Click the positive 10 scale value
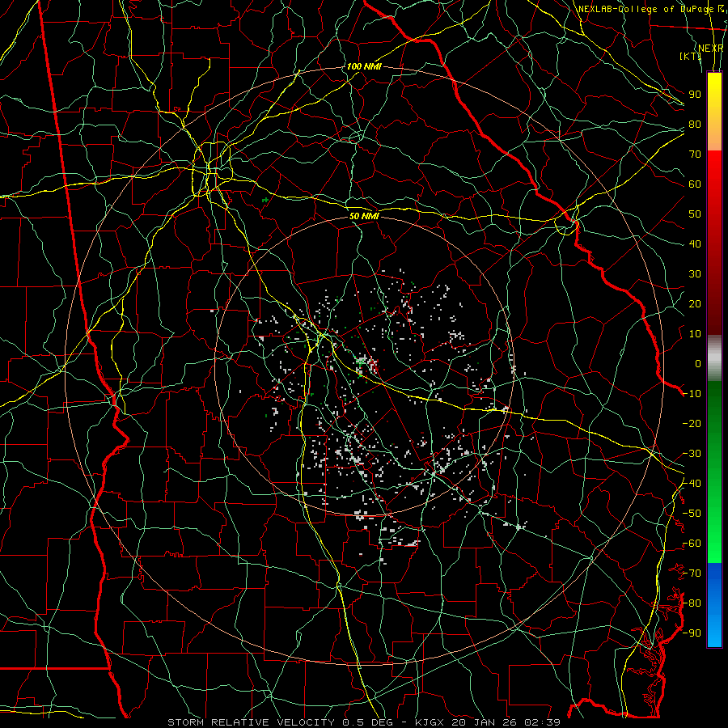Viewport: 728px width, 728px height. [x=695, y=334]
